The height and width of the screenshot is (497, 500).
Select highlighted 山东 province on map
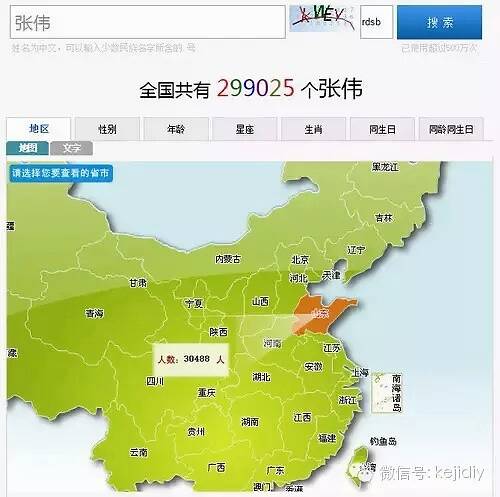pos(321,313)
